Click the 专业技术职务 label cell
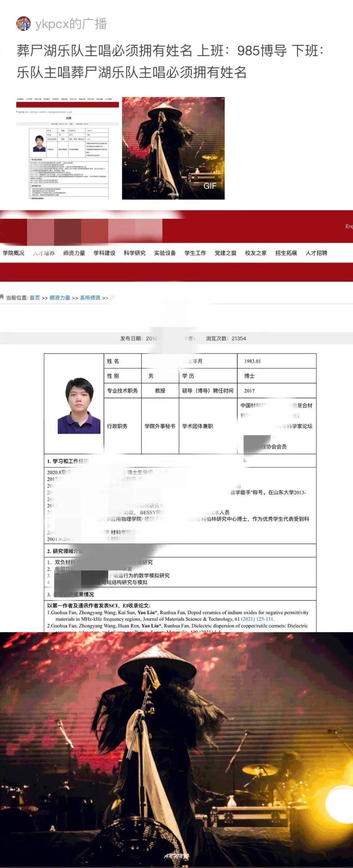Screen dimensions: 353x868 (x=123, y=391)
